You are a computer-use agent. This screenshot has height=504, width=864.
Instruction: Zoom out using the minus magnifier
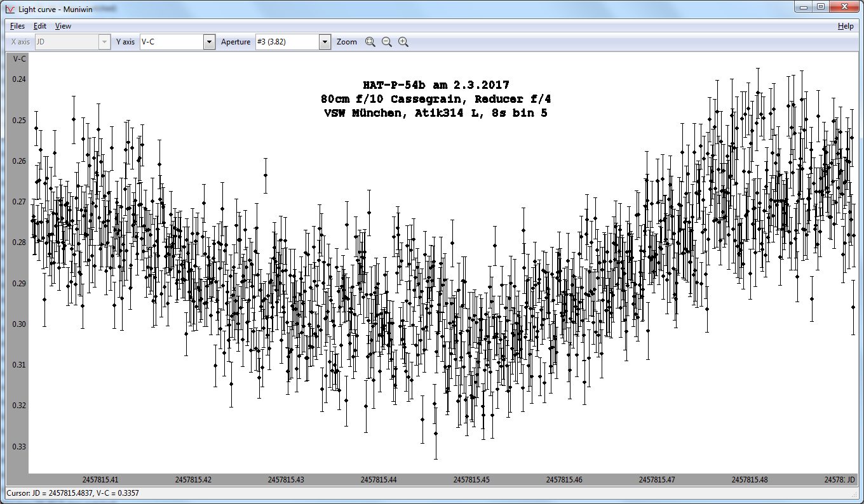pos(387,42)
